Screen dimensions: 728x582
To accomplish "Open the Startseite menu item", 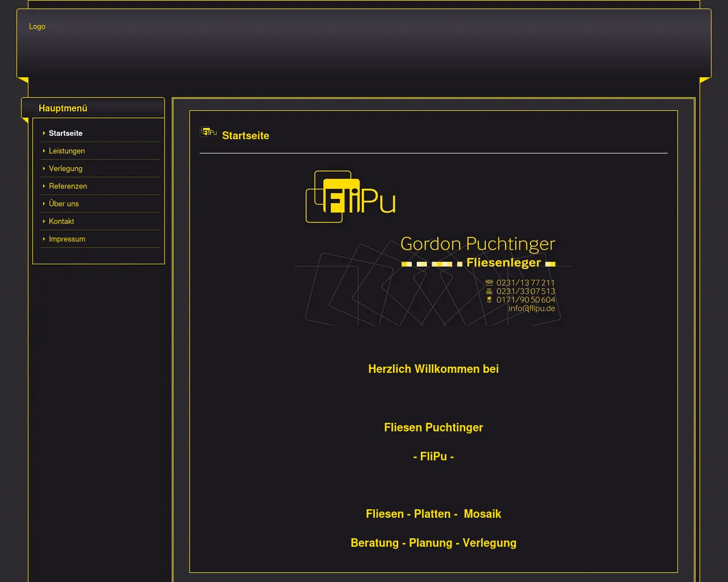I will point(65,133).
